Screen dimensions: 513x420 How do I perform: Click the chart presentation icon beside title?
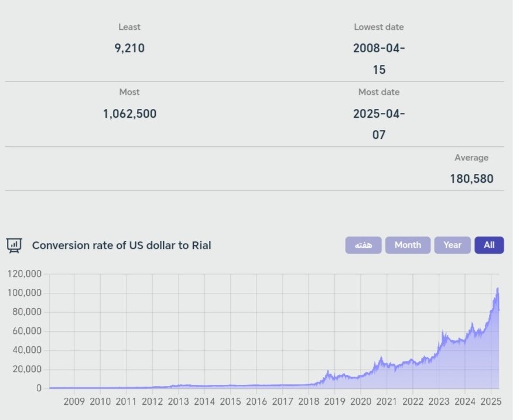[14, 245]
